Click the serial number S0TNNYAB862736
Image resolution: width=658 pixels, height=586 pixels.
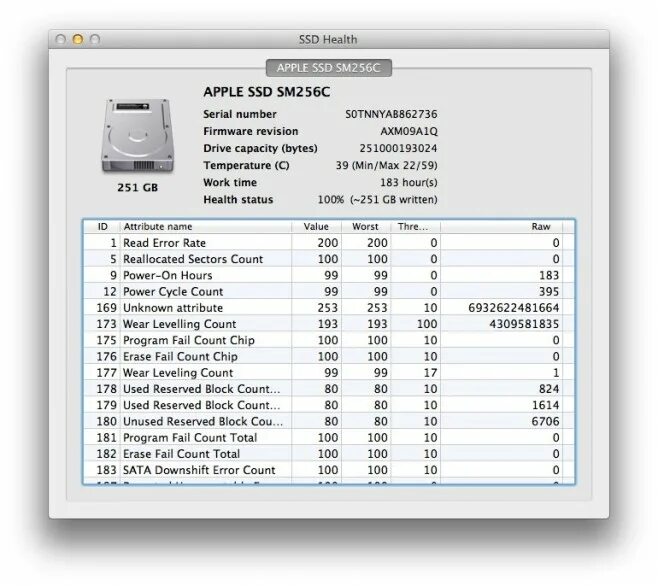coord(391,114)
